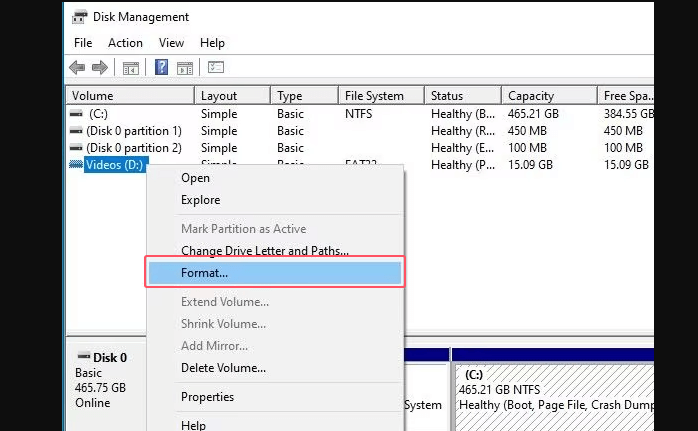Click the blue Help question mark icon

point(161,68)
